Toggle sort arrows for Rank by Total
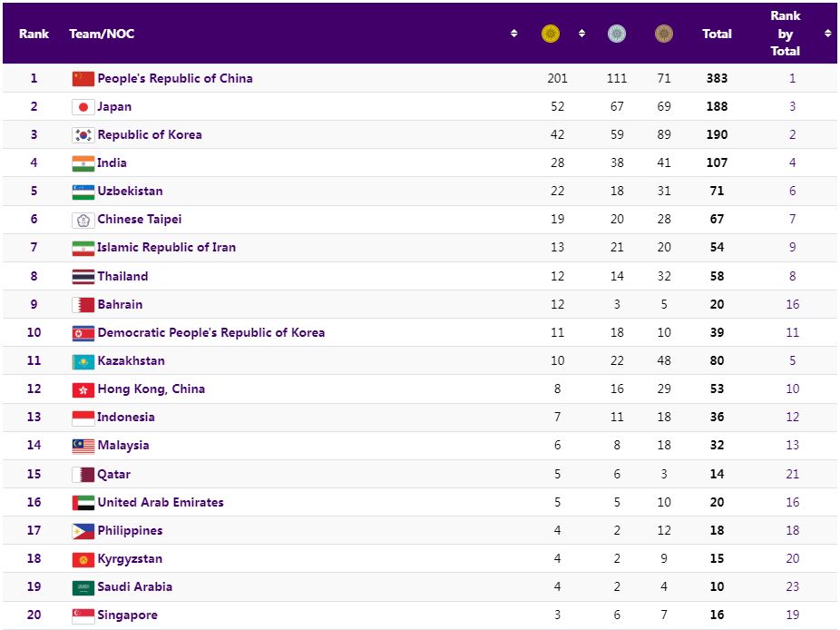The height and width of the screenshot is (630, 840). click(827, 34)
